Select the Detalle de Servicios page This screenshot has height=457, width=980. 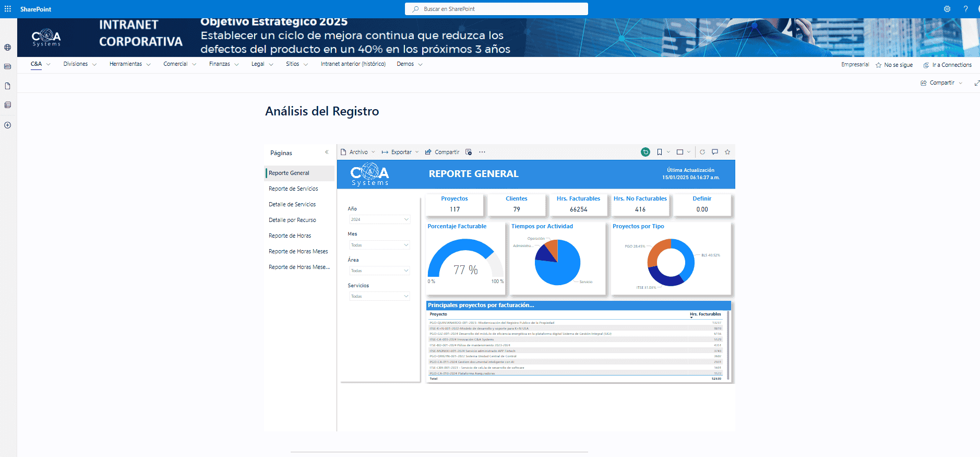pos(300,204)
